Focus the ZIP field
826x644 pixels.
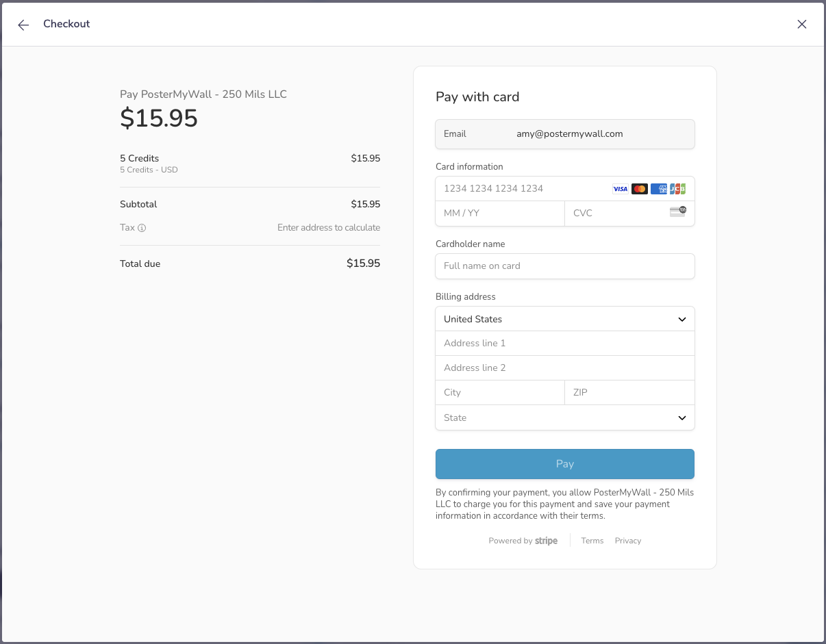(x=629, y=393)
